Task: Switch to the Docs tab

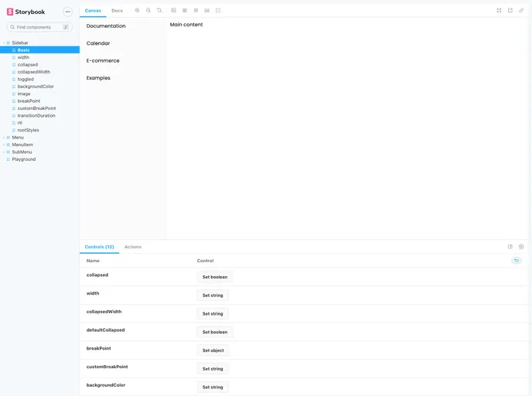Action: point(117,11)
